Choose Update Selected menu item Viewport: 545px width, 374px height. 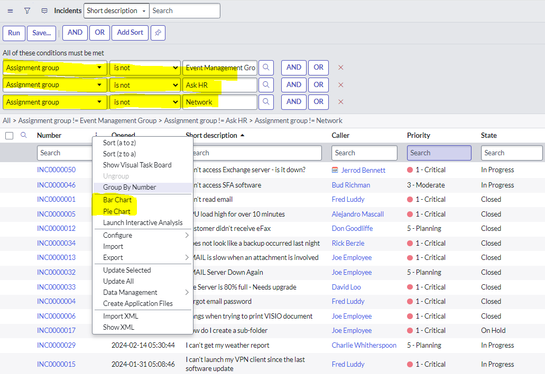coord(127,270)
